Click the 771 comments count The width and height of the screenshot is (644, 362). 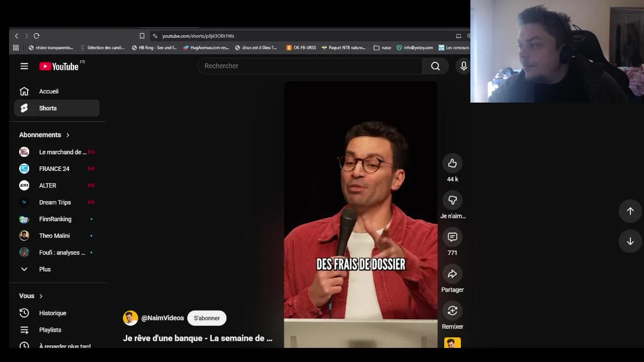452,253
